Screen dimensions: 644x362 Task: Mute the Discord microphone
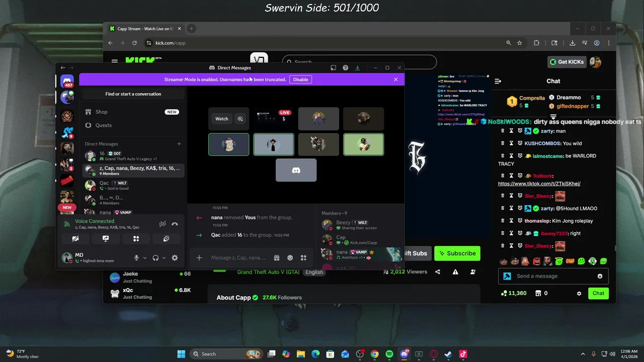click(136, 258)
